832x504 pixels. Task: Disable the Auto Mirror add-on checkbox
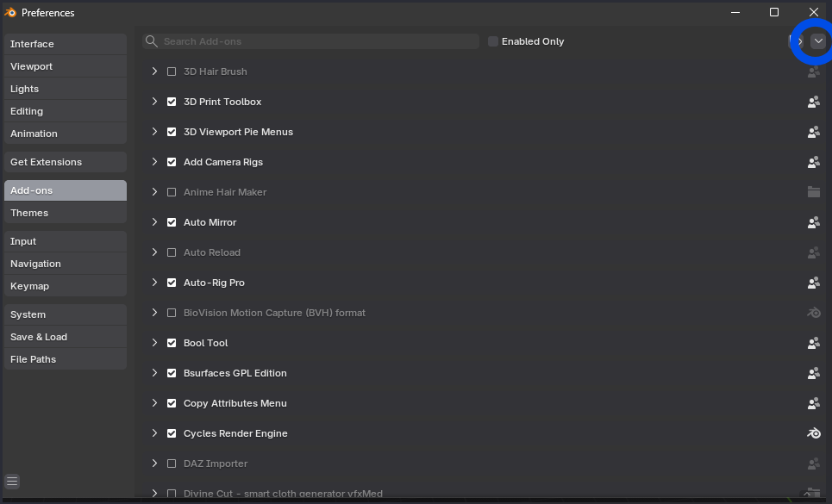point(172,222)
